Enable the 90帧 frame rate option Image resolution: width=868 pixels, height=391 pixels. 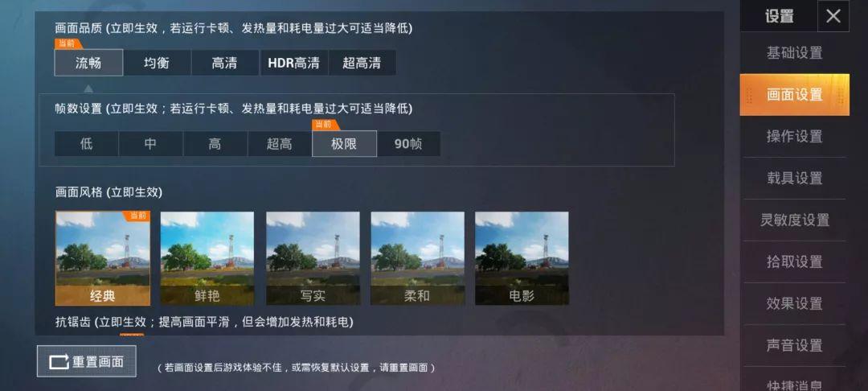pyautogui.click(x=408, y=144)
